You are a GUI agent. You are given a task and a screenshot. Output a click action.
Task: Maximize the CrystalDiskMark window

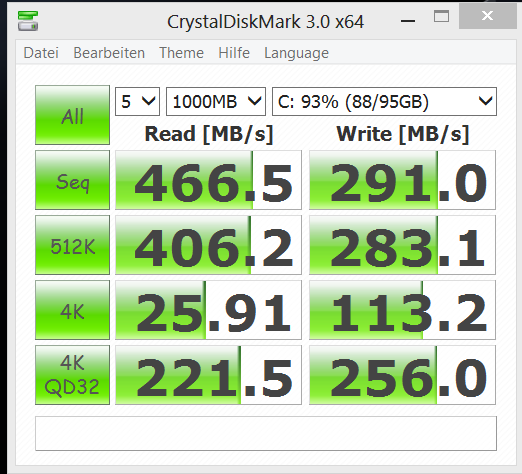click(441, 16)
